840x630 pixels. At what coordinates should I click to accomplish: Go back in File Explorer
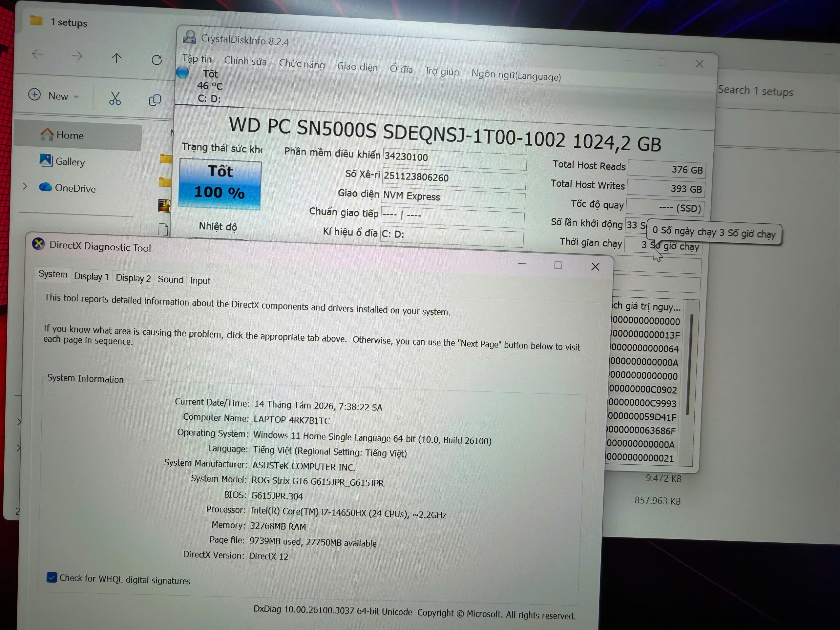37,54
